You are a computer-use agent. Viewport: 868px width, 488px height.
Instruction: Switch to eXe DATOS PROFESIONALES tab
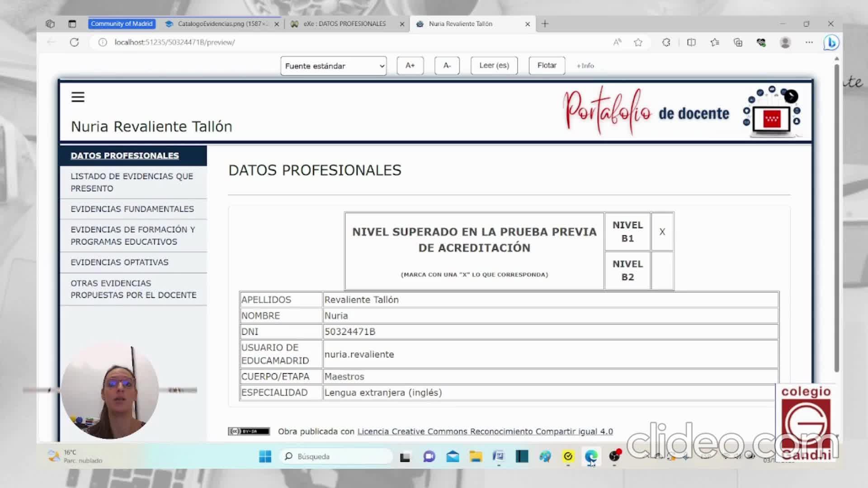point(344,24)
